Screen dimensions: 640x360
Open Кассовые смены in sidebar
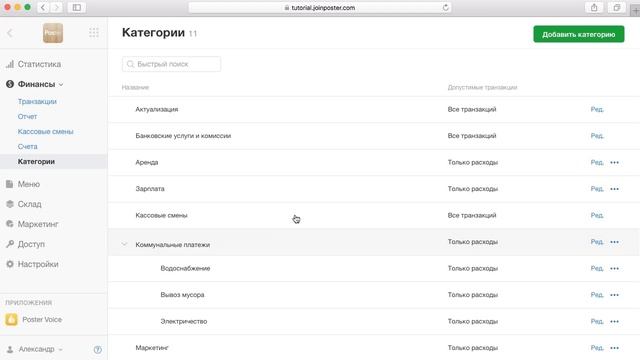pos(45,131)
